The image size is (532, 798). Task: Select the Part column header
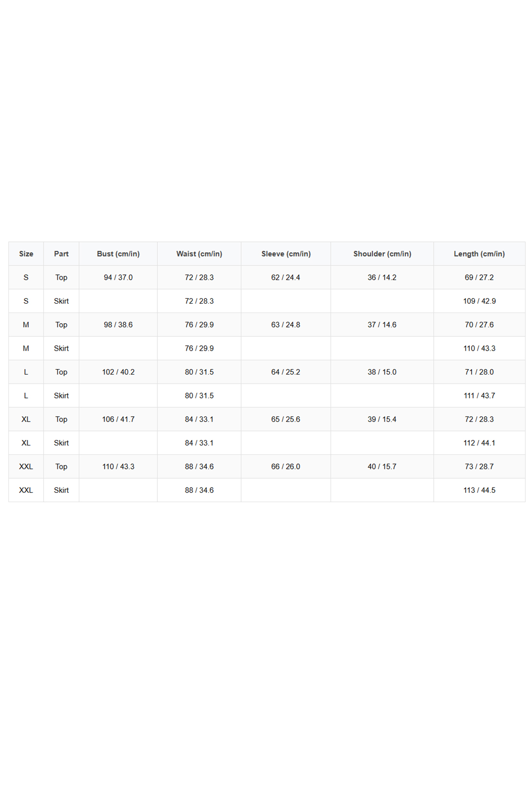[x=61, y=254]
